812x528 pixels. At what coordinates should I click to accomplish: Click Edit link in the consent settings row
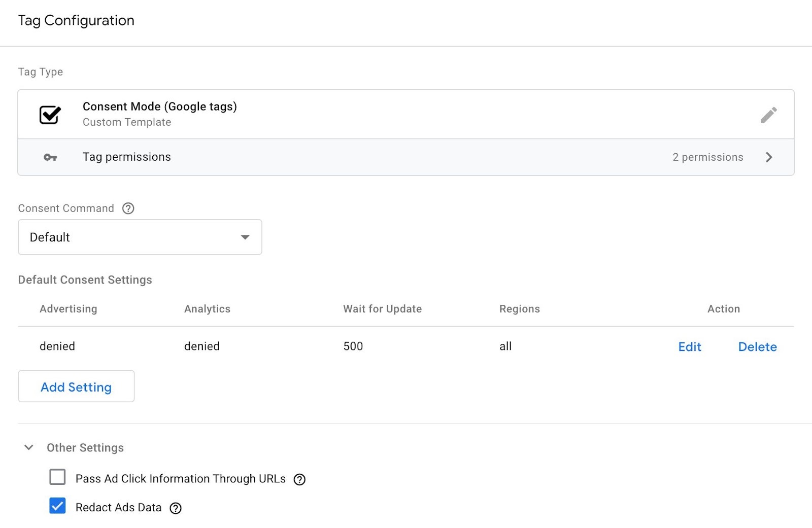(x=690, y=347)
